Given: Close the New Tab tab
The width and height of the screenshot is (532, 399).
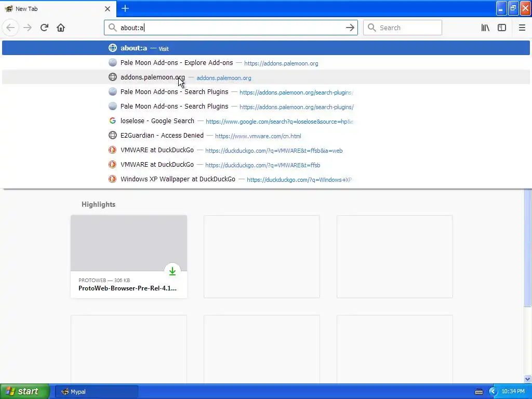Looking at the screenshot, I should click(x=108, y=9).
